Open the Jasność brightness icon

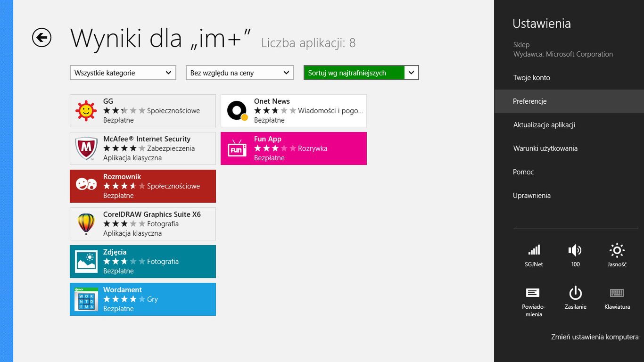click(617, 250)
